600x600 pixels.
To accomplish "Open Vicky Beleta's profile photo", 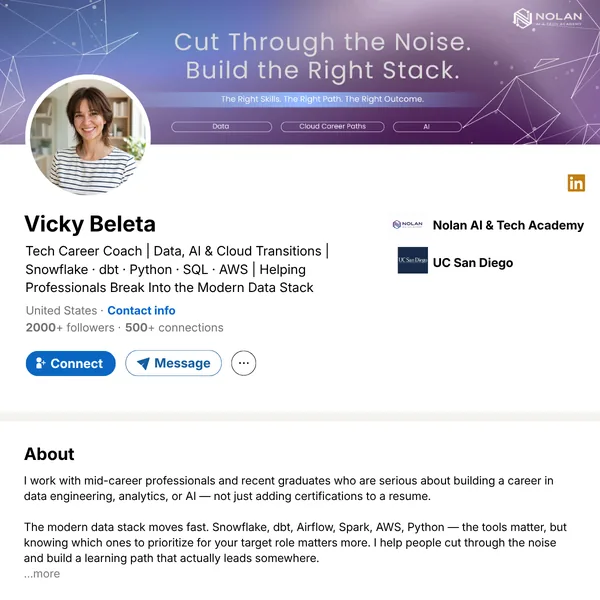I will [88, 135].
